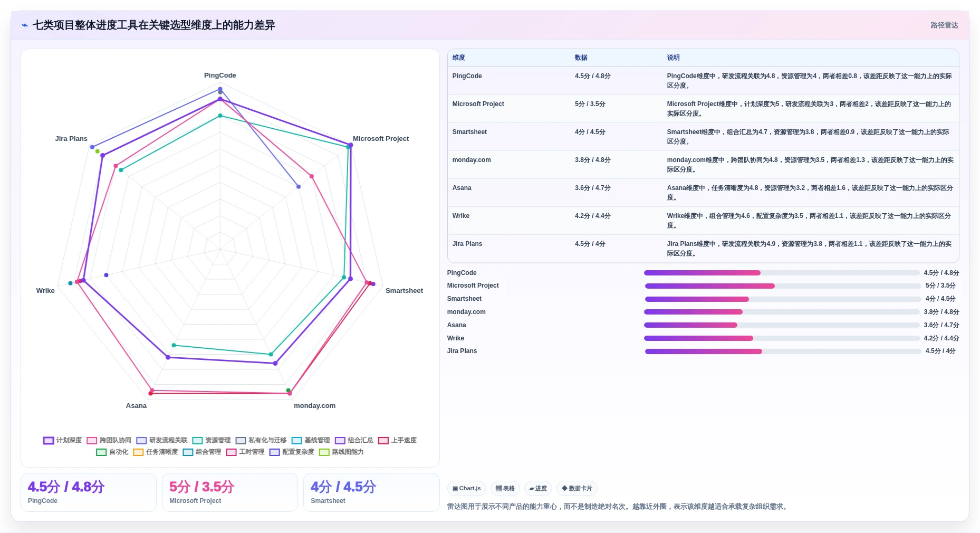Toggle the 跨团队协同 legend series
980x533 pixels.
[x=109, y=440]
